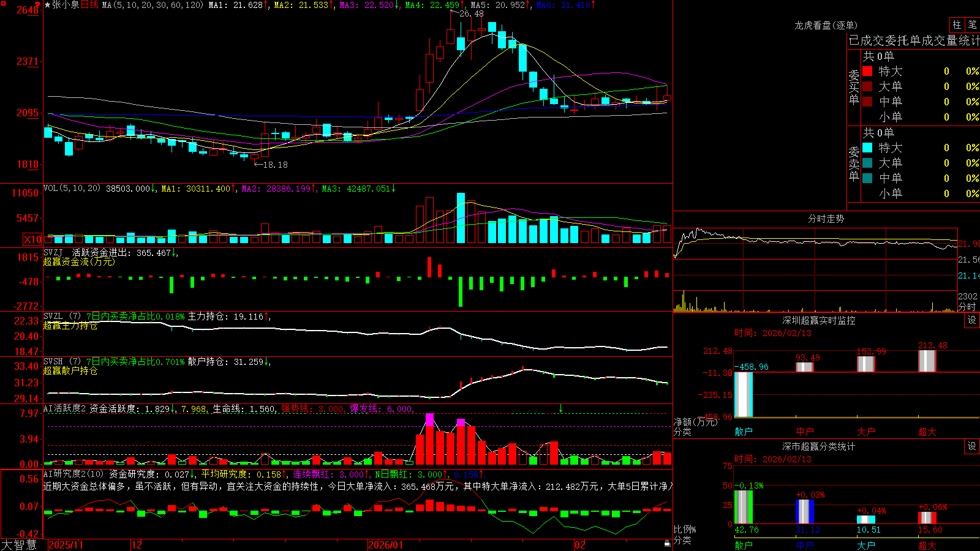Click the red 超大 15.60 bar in 分类统计
The image size is (980, 551).
(927, 517)
